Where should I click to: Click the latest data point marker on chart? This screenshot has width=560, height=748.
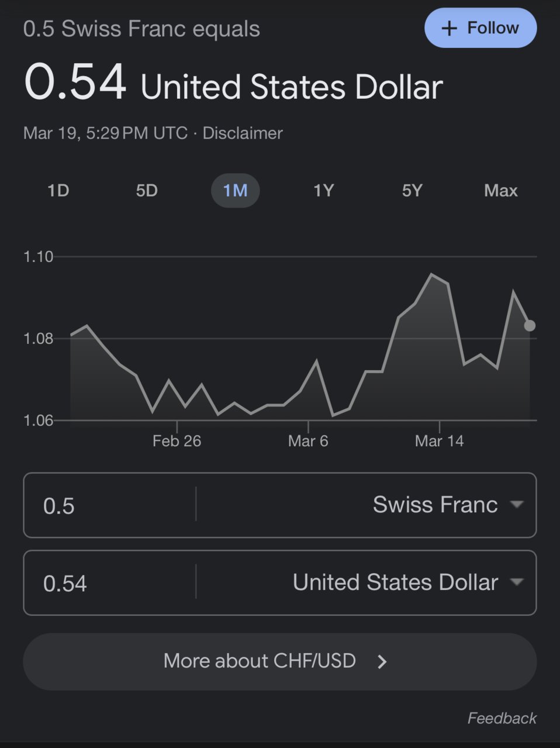[x=530, y=326]
